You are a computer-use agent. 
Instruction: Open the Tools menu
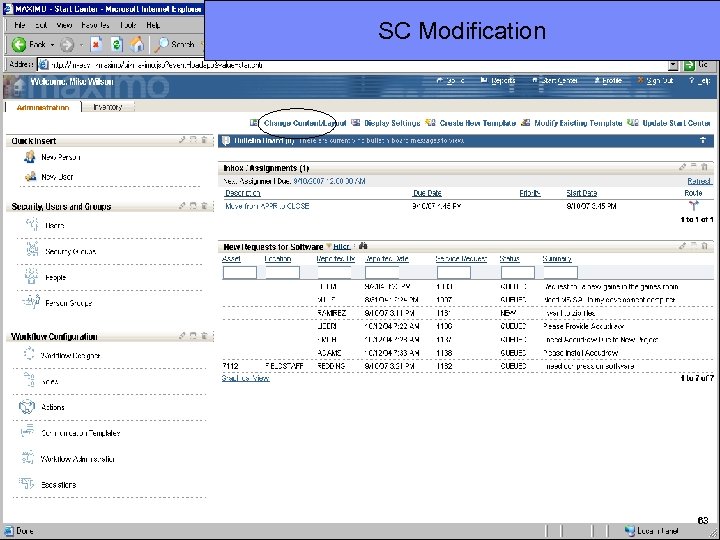click(128, 25)
